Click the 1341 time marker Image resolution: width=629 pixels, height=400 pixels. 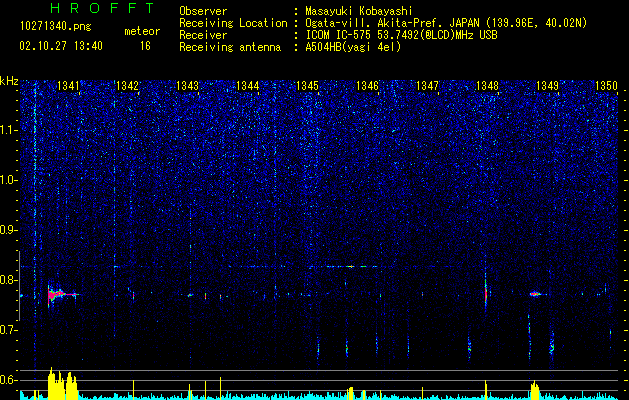pos(68,86)
